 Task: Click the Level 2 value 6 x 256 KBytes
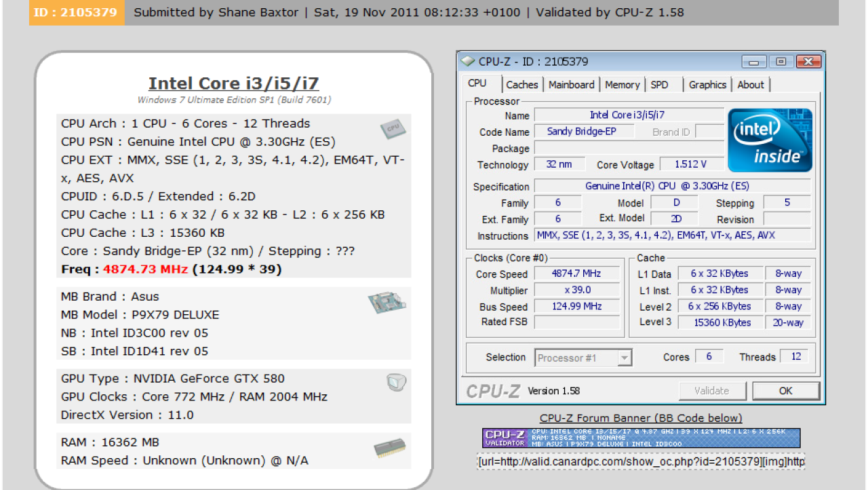point(719,307)
